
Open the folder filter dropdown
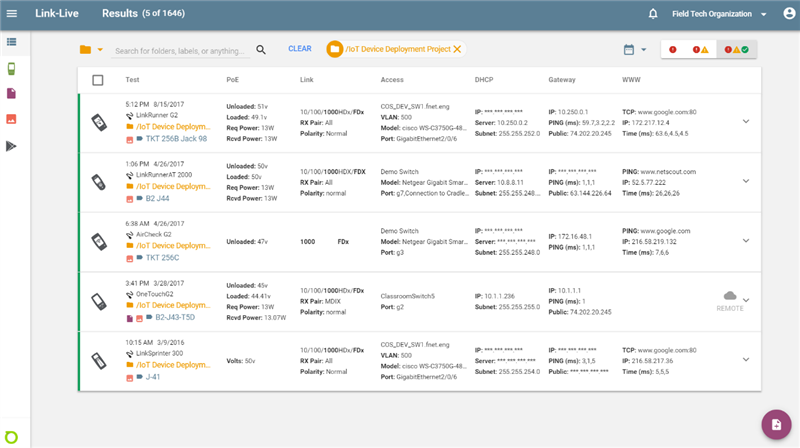point(91,49)
